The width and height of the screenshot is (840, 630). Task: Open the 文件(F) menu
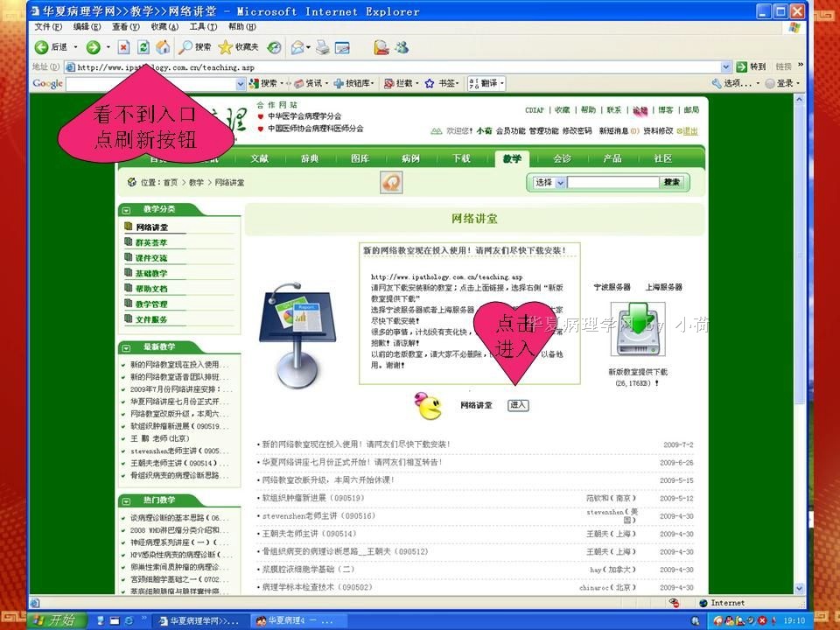coord(48,27)
